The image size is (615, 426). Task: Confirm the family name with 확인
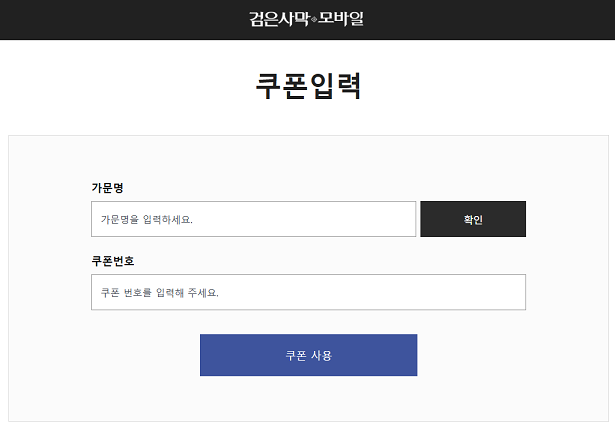click(472, 219)
